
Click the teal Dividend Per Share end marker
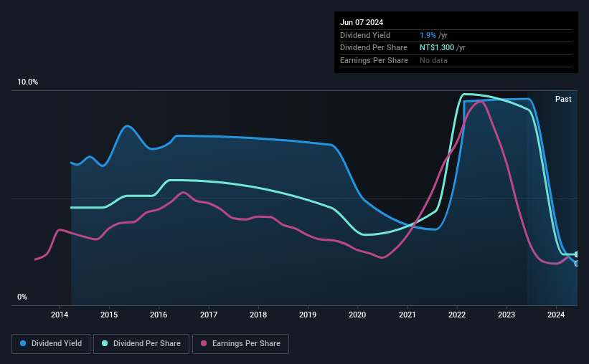pos(576,254)
